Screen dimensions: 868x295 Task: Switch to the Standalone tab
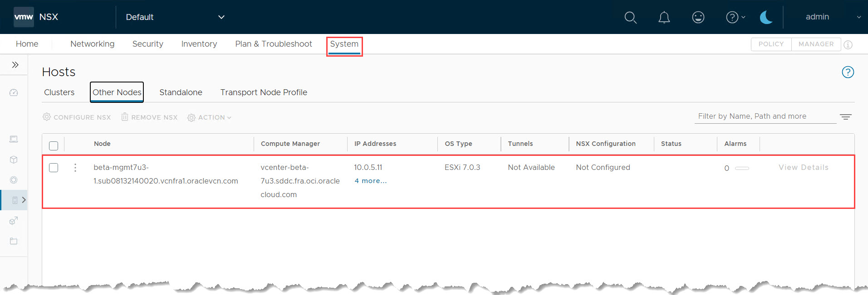point(181,92)
